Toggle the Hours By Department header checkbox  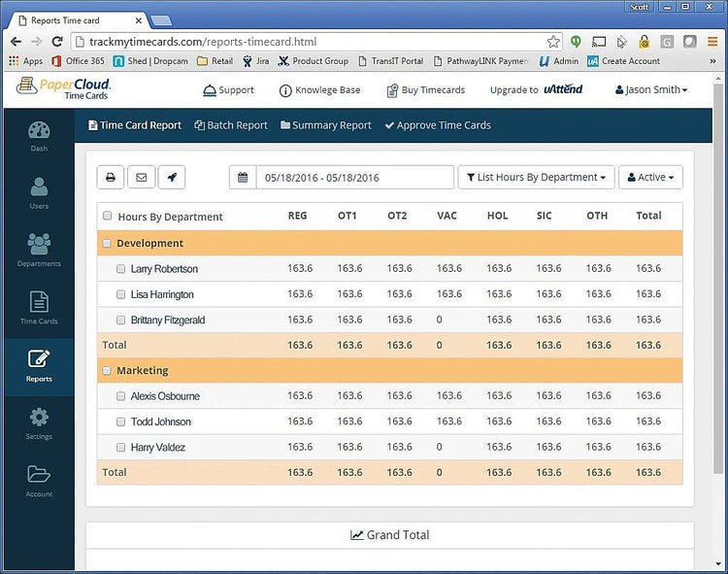coord(107,216)
